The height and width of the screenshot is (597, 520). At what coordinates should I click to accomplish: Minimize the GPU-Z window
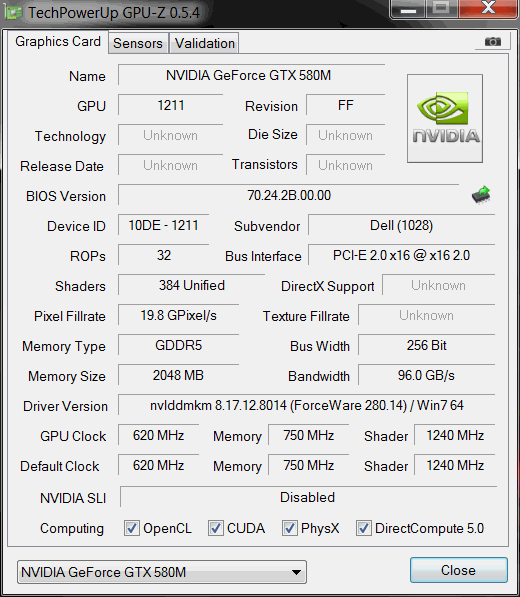(x=408, y=8)
